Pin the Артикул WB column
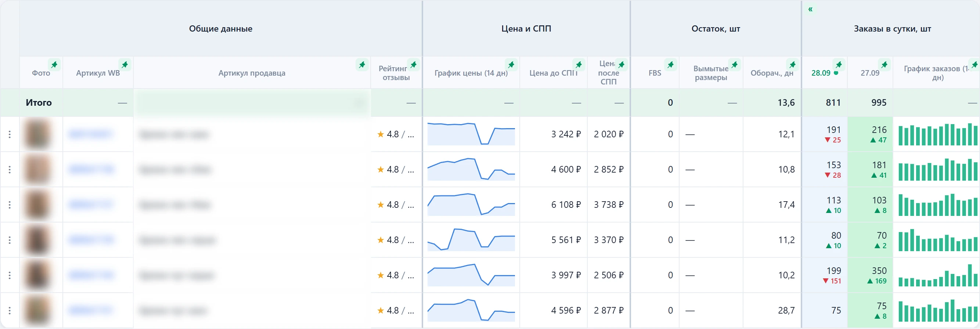 [x=125, y=65]
